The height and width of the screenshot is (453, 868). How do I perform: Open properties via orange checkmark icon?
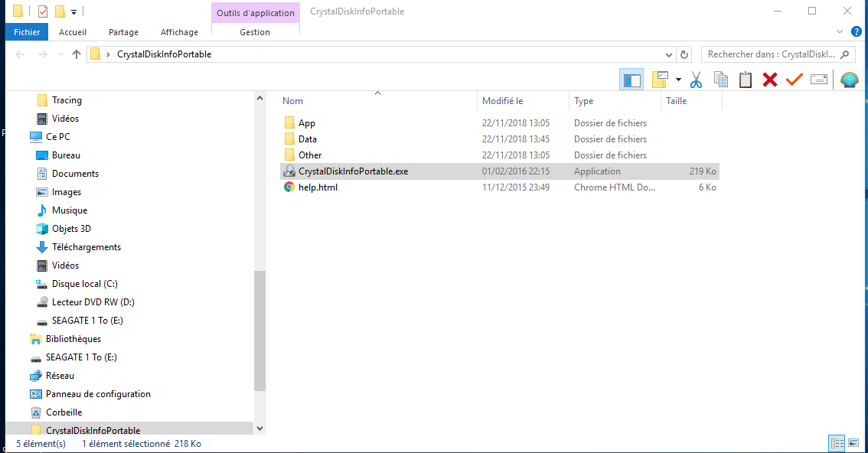795,80
